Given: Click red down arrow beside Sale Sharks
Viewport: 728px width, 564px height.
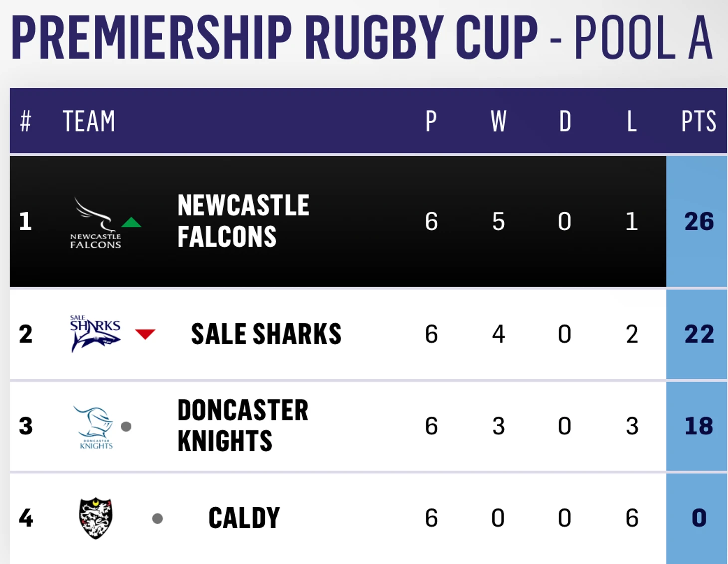Looking at the screenshot, I should pyautogui.click(x=145, y=334).
